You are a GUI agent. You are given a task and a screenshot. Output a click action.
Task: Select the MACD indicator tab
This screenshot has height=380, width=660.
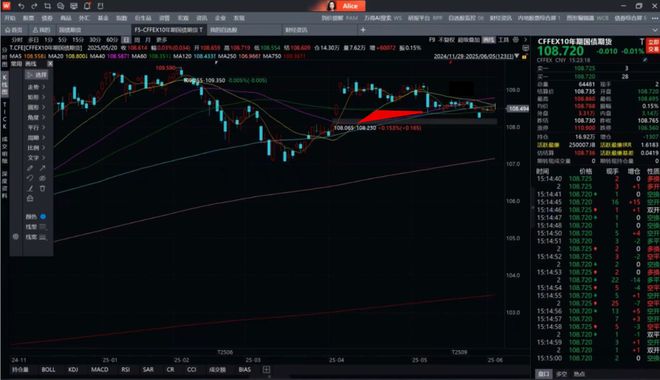pos(100,369)
